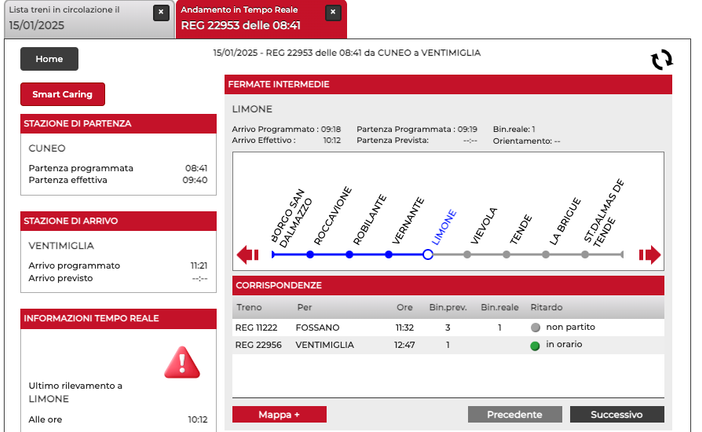Click gray status dot for REG 11222

click(535, 327)
